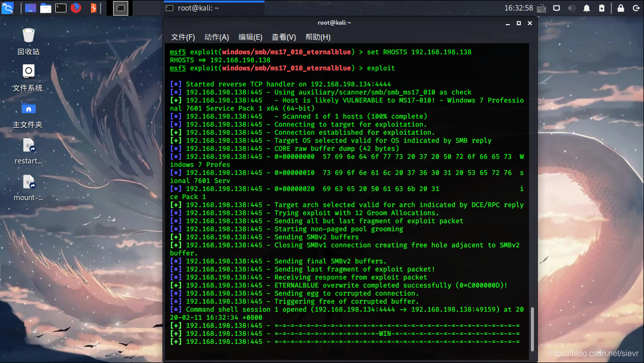Select the restart... desktop file icon
The image size is (644, 363).
tap(28, 151)
